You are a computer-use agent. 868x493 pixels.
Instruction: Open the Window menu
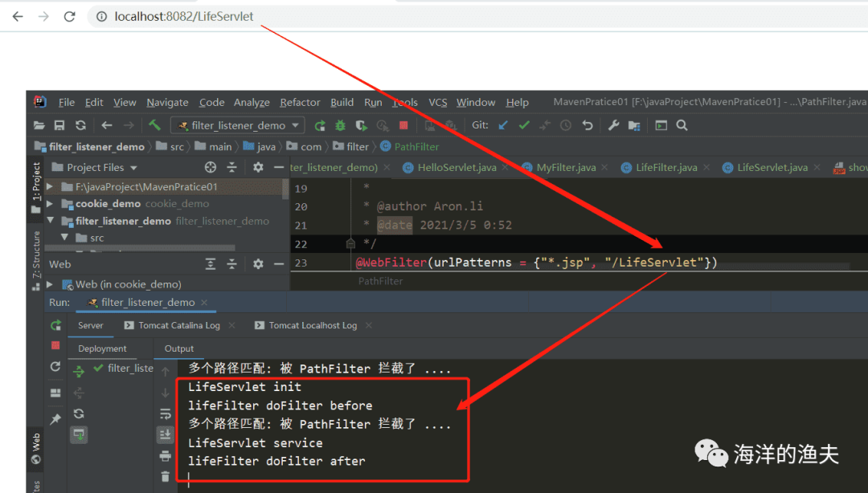click(476, 102)
